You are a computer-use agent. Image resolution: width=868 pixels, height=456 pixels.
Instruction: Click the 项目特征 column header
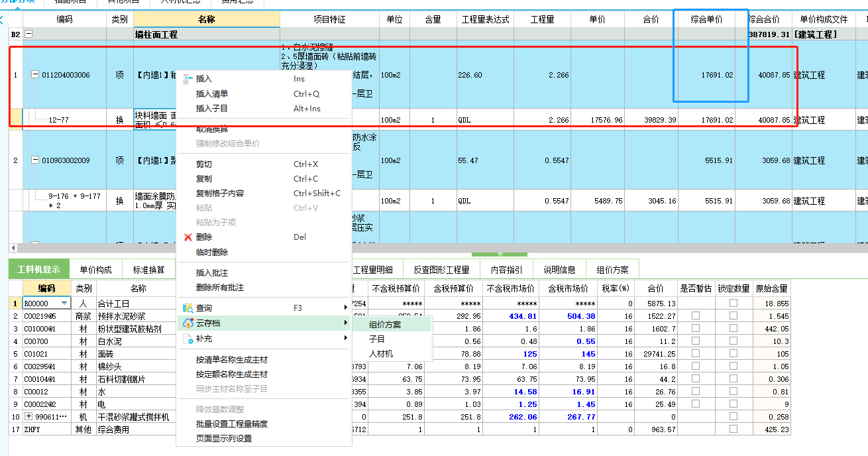click(x=329, y=20)
